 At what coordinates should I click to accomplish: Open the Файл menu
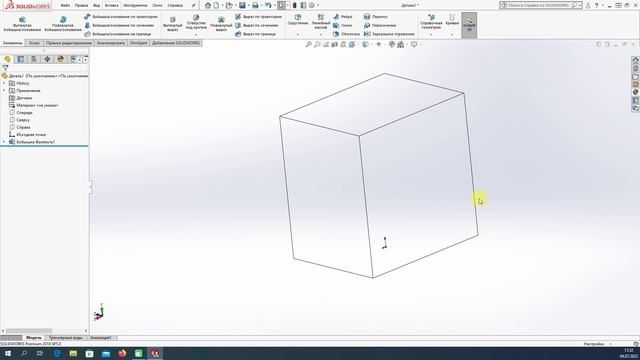65,6
